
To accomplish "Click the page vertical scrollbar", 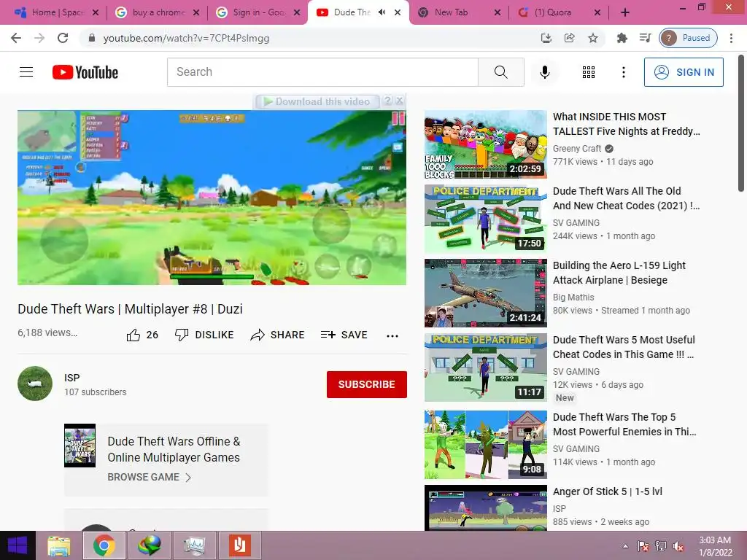I will [x=741, y=124].
